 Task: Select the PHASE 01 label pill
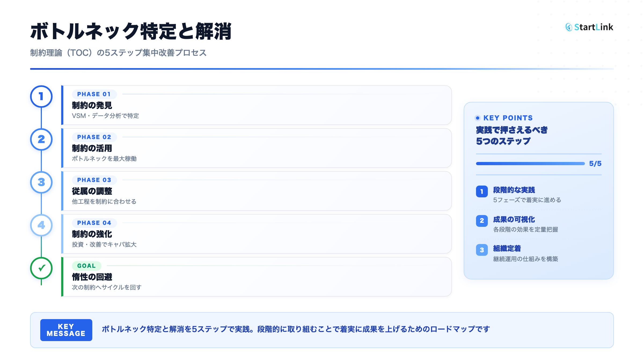[x=94, y=94]
